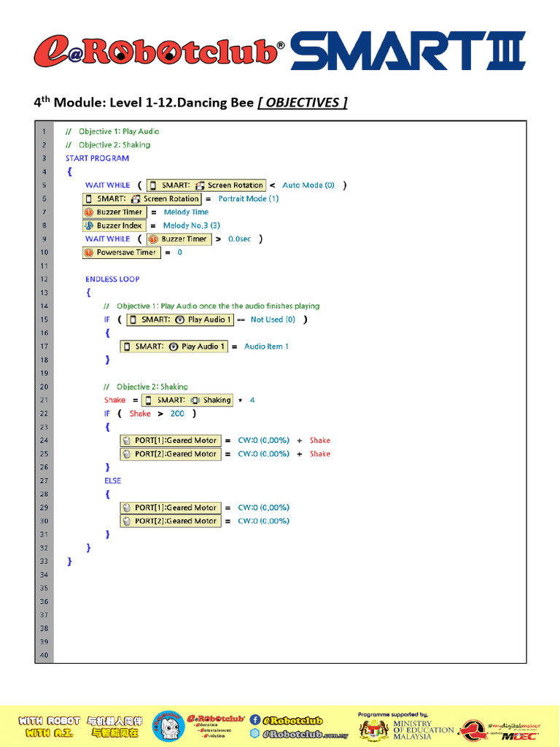This screenshot has height=747, width=560.
Task: Click the 'Portrait Mode (1)' value
Action: coord(249,198)
